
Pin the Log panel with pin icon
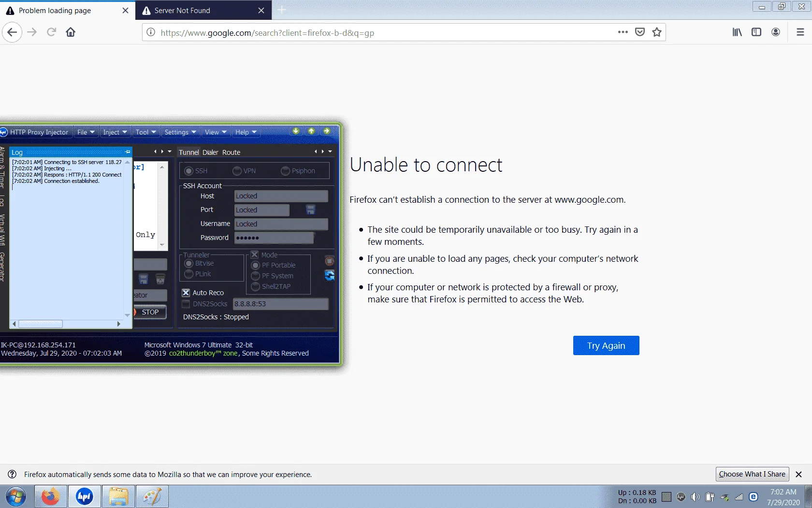coord(128,152)
